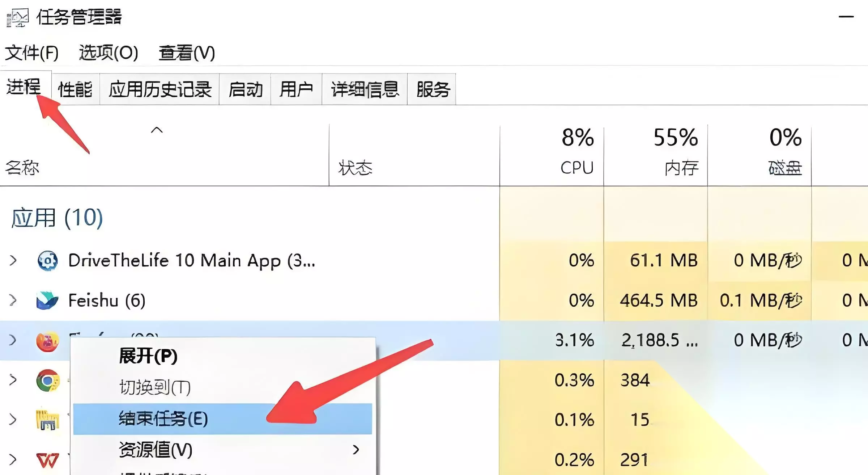This screenshot has width=868, height=475.
Task: Expand the DriveTheLife 10 Main App row
Action: click(x=13, y=260)
